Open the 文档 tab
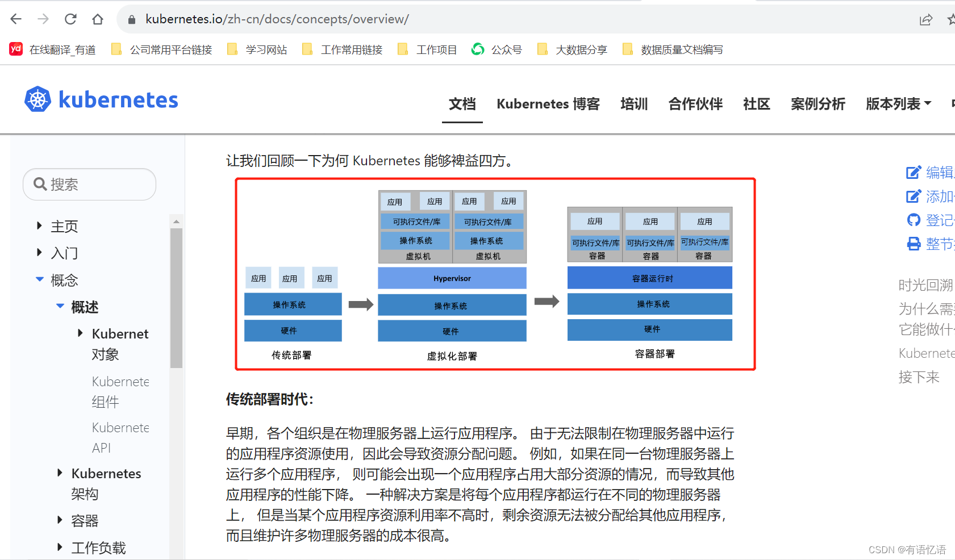The height and width of the screenshot is (560, 955). (x=462, y=104)
